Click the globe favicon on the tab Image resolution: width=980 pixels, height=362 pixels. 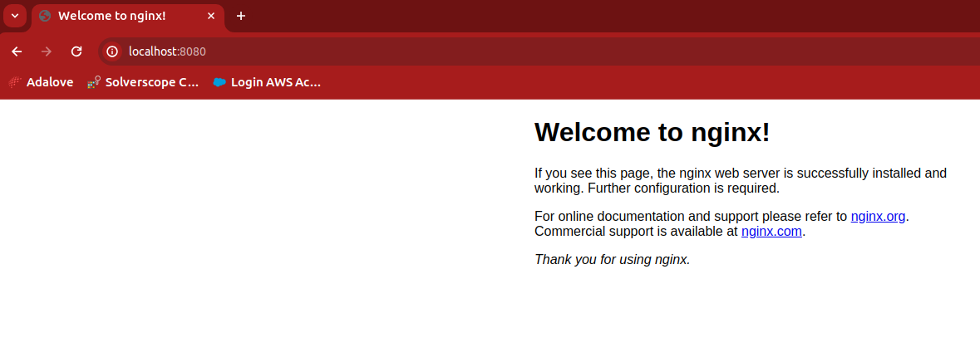[x=45, y=17]
